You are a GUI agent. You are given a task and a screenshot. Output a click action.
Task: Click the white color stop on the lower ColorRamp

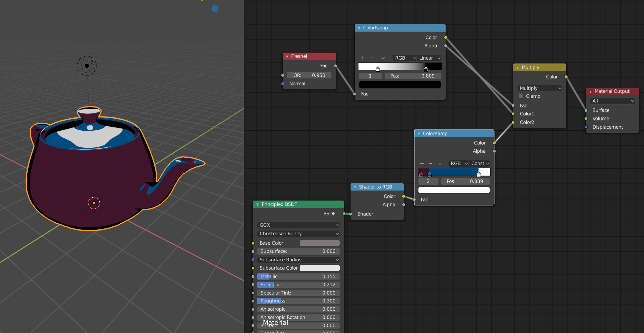479,174
